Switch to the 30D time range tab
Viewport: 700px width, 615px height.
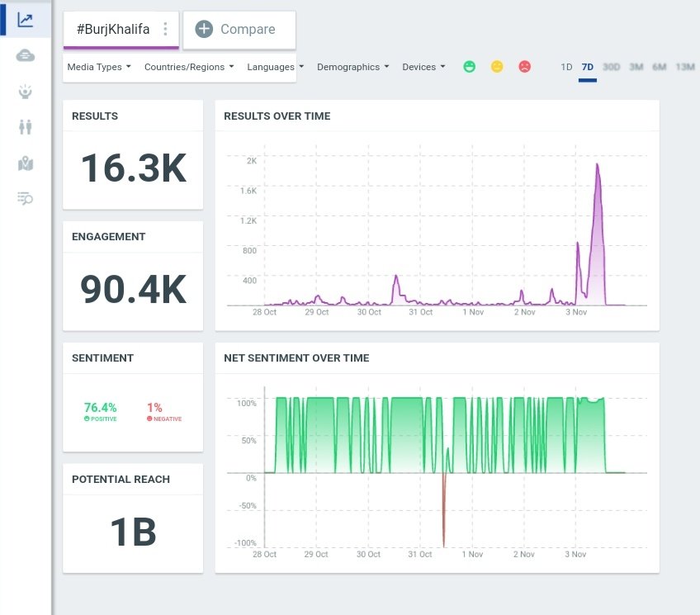[611, 66]
